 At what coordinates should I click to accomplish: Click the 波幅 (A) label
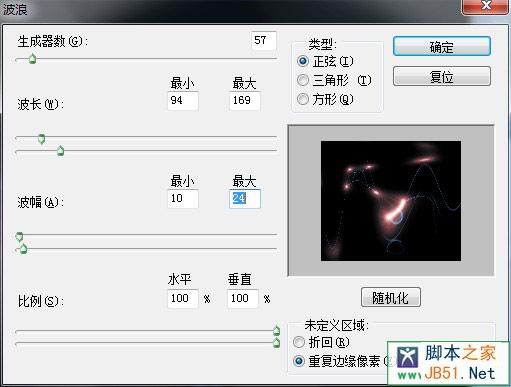40,202
